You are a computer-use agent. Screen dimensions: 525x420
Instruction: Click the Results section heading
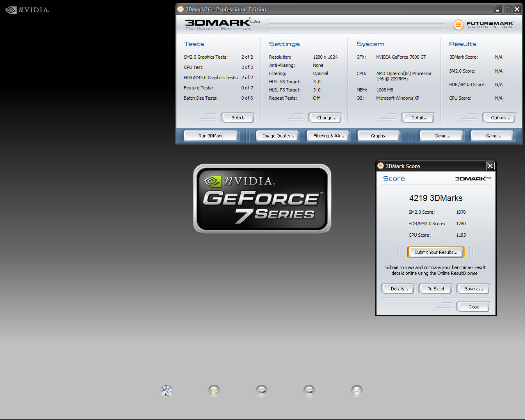(x=463, y=44)
